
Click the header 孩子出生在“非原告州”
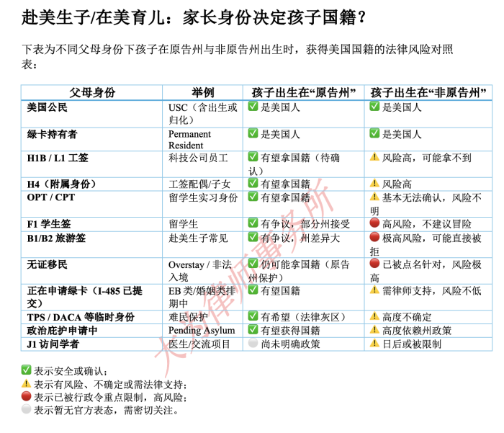click(x=428, y=93)
